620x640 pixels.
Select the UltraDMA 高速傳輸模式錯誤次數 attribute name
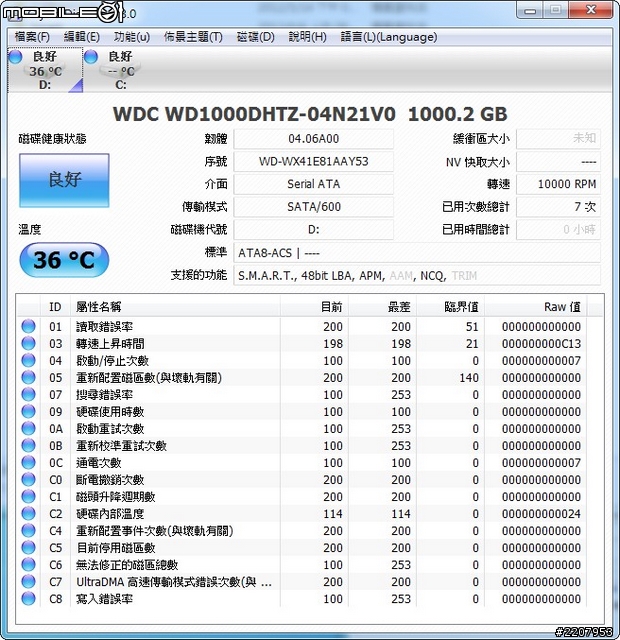174,582
